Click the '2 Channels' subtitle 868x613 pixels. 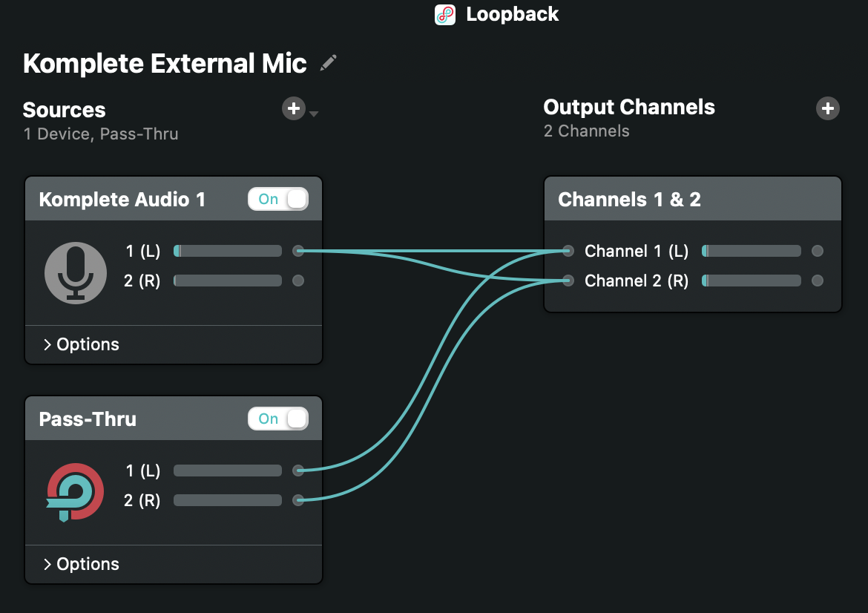[586, 131]
